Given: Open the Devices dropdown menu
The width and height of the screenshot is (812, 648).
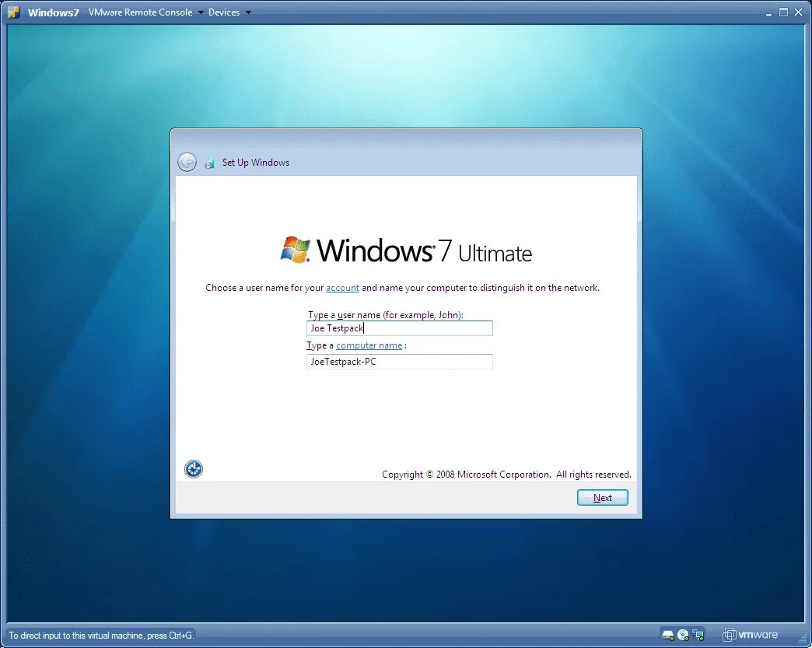Looking at the screenshot, I should click(x=229, y=12).
